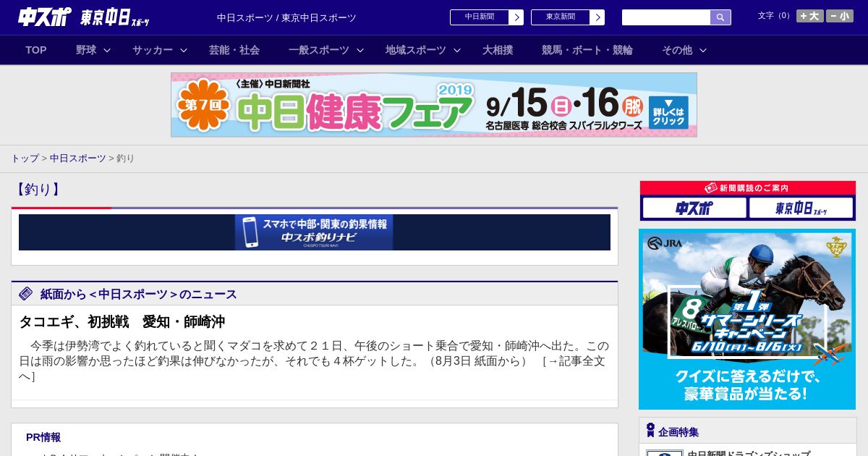Click the newspaper icon beside 紙面から heading
This screenshot has height=456, width=868.
pyautogui.click(x=26, y=294)
